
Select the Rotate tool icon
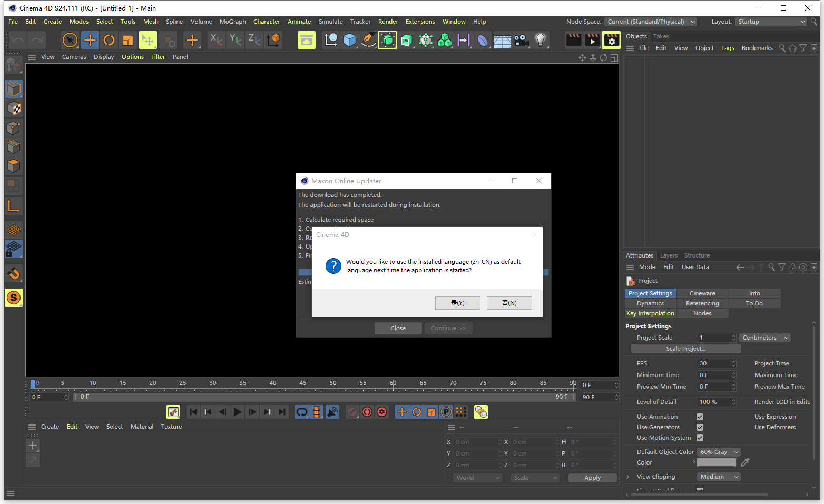coord(109,40)
